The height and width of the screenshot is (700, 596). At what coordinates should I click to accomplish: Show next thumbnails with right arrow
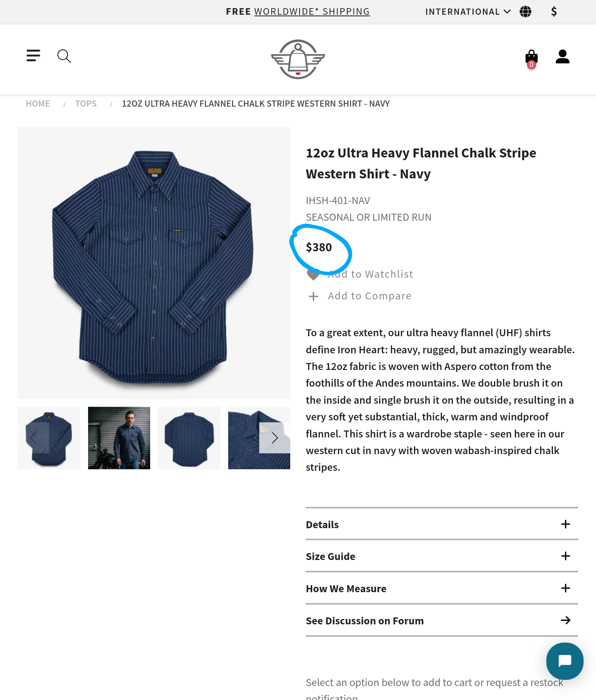point(275,438)
